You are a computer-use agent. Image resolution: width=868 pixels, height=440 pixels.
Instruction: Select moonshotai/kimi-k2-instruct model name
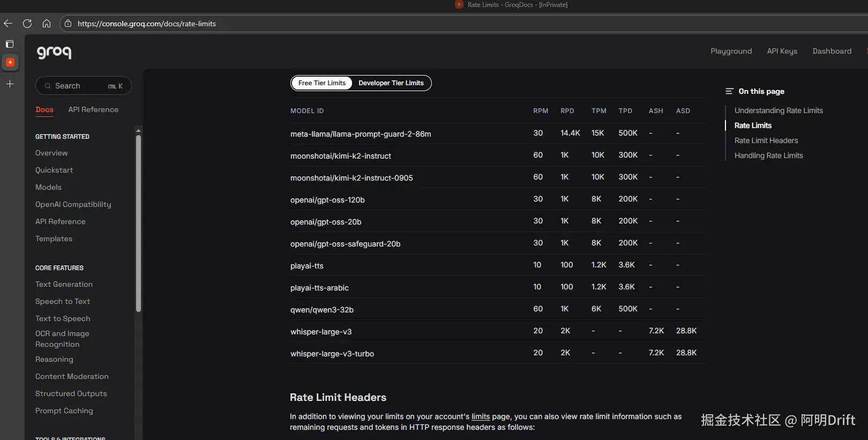coord(341,156)
